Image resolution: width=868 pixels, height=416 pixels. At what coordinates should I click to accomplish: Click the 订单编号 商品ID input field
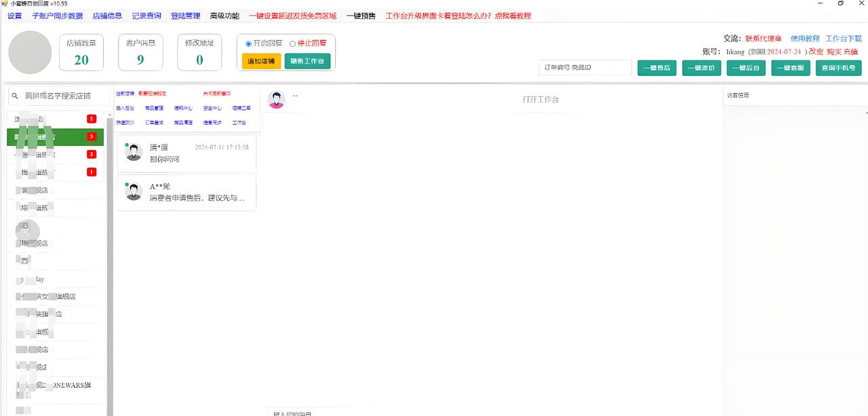point(585,68)
